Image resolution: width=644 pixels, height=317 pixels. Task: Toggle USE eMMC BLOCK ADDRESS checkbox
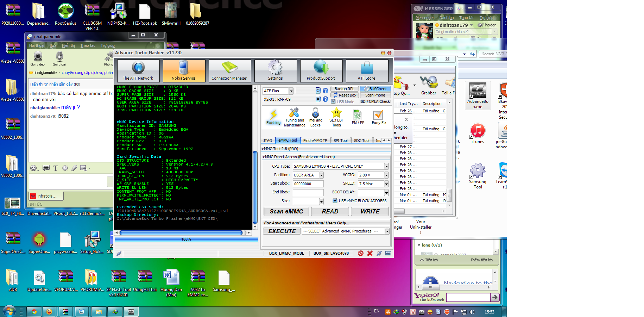coord(335,201)
